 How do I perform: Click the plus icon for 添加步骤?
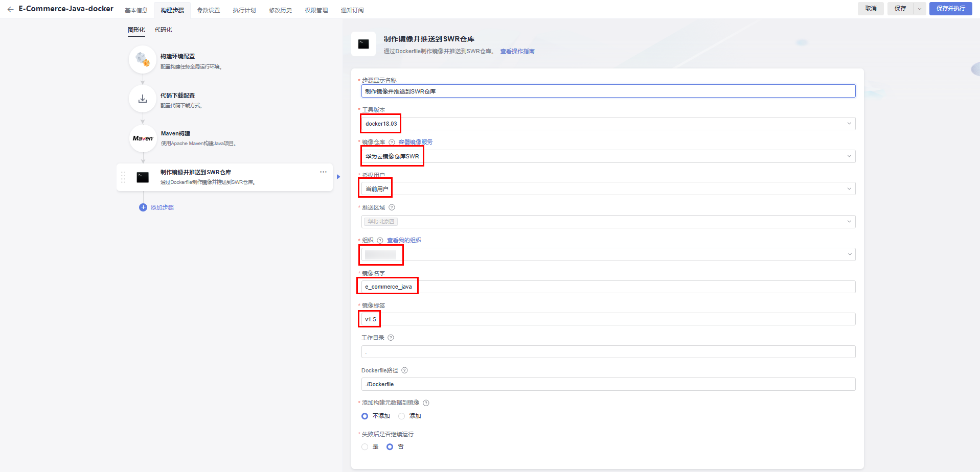pyautogui.click(x=143, y=207)
